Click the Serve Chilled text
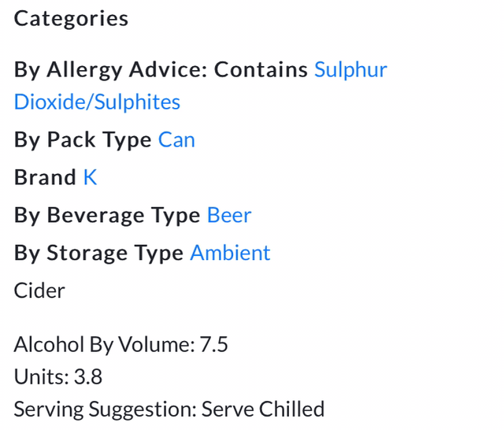 [263, 410]
